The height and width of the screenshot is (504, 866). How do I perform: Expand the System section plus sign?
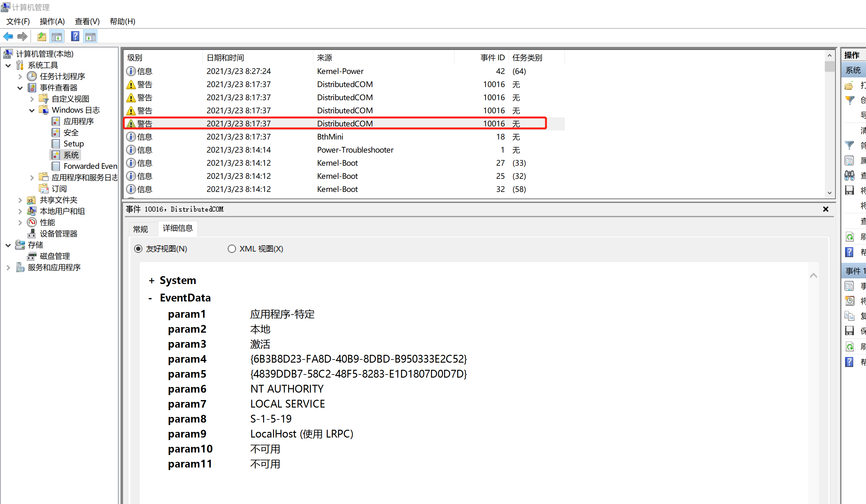pos(152,281)
